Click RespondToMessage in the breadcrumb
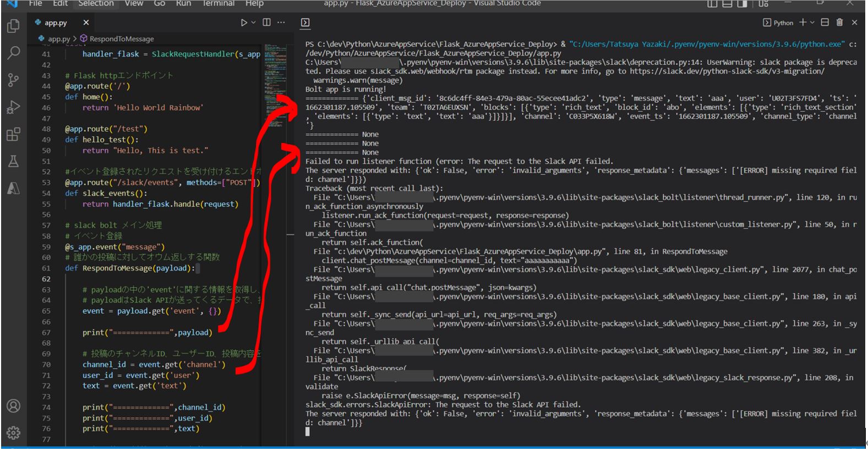 pyautogui.click(x=121, y=39)
